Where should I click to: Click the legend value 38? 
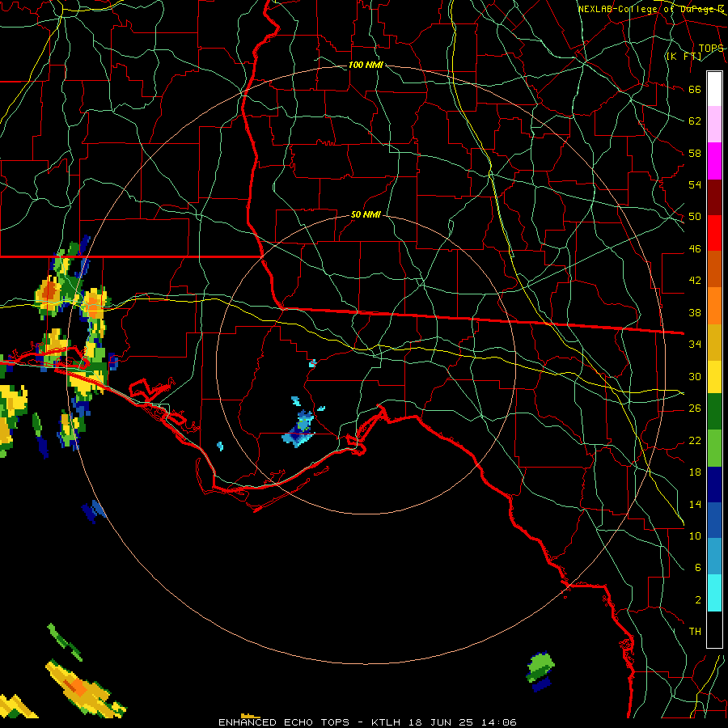(695, 312)
